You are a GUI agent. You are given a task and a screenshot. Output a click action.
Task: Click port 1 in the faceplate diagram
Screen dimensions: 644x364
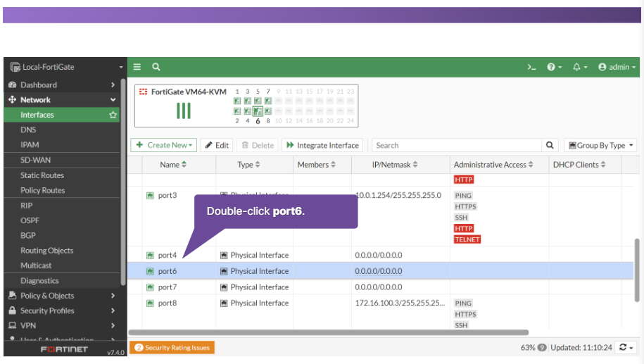[237, 101]
